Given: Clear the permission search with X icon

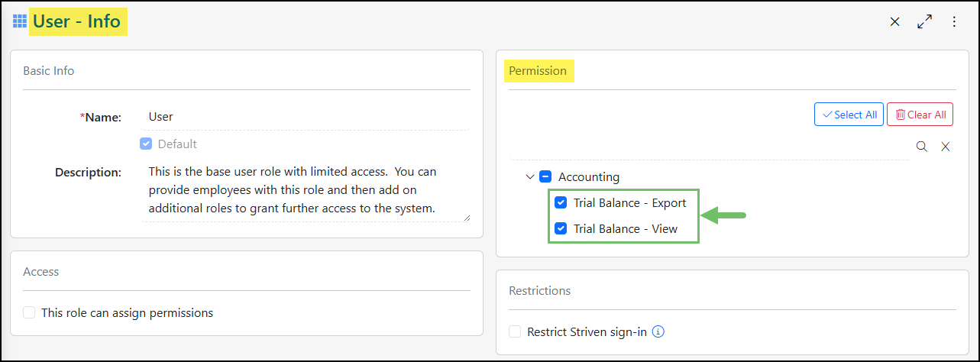Looking at the screenshot, I should (x=945, y=147).
